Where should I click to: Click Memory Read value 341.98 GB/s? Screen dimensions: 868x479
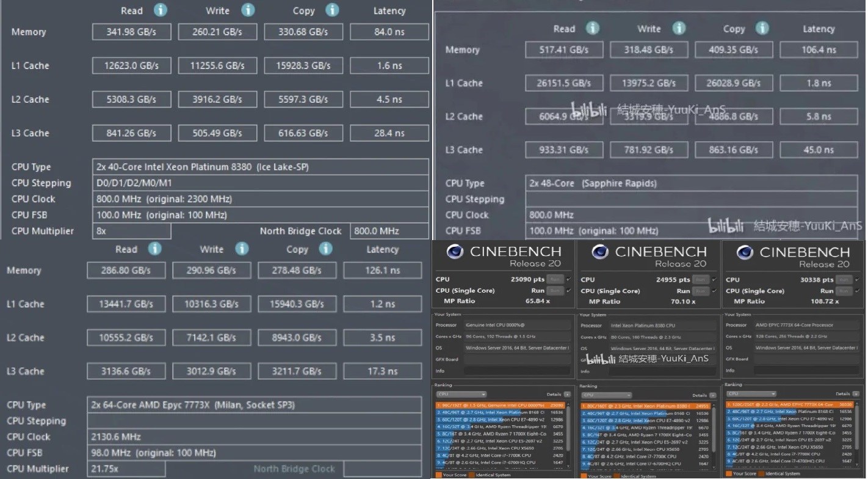pos(131,32)
